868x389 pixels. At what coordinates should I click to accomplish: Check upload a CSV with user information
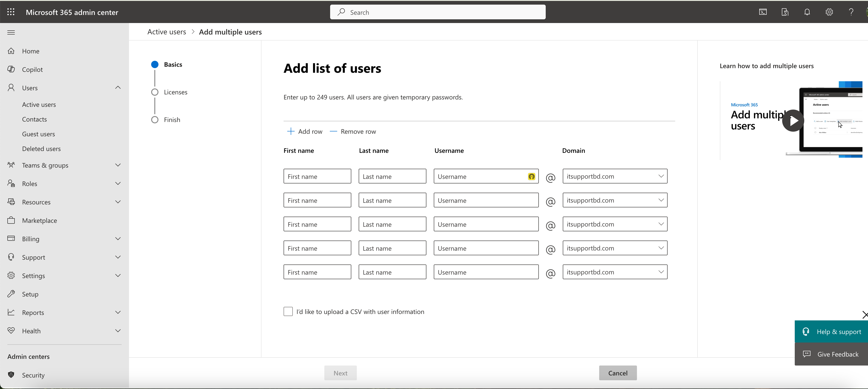(288, 311)
